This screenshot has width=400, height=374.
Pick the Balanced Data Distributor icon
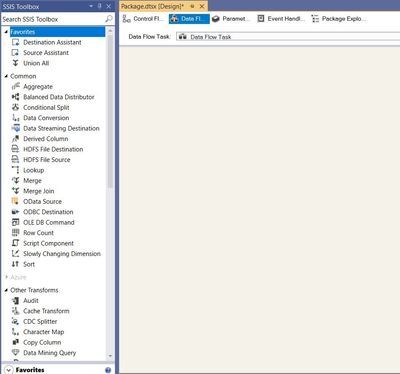15,97
